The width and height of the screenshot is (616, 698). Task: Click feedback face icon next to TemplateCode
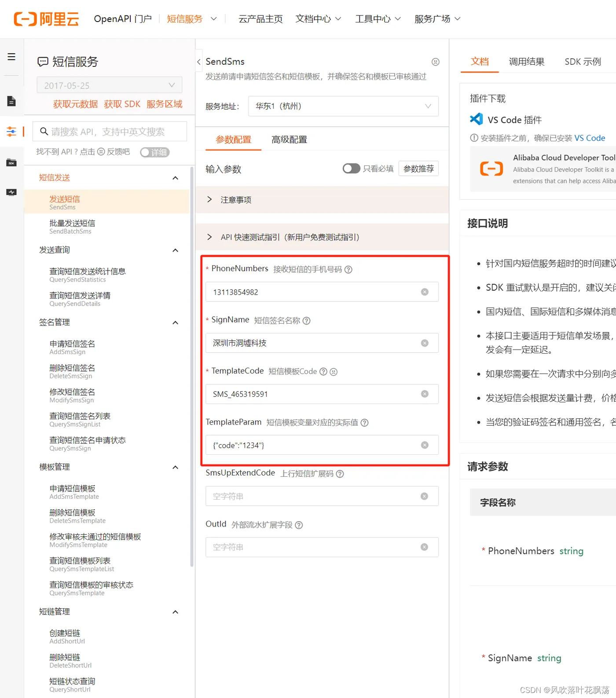[334, 372]
